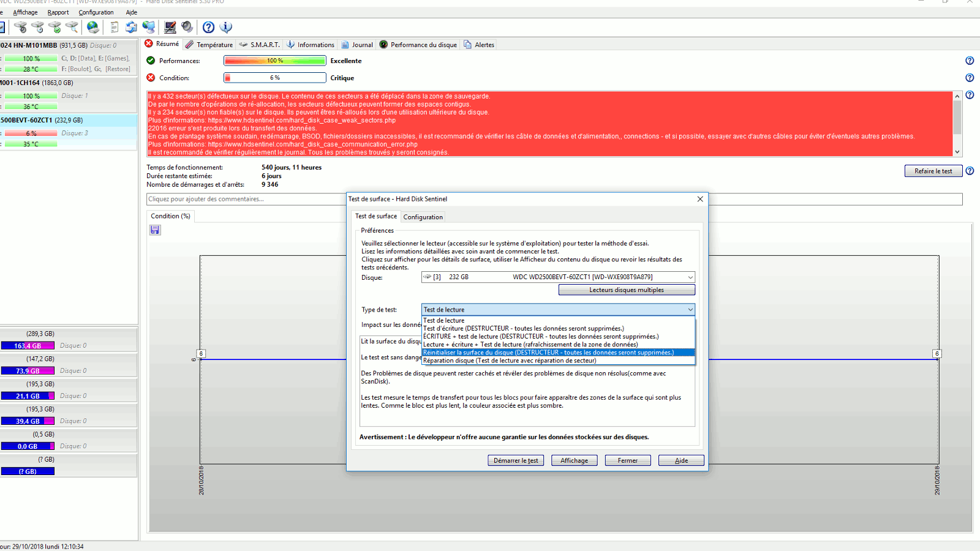This screenshot has width=980, height=551.
Task: Switch to the Journal tab
Action: coord(357,45)
